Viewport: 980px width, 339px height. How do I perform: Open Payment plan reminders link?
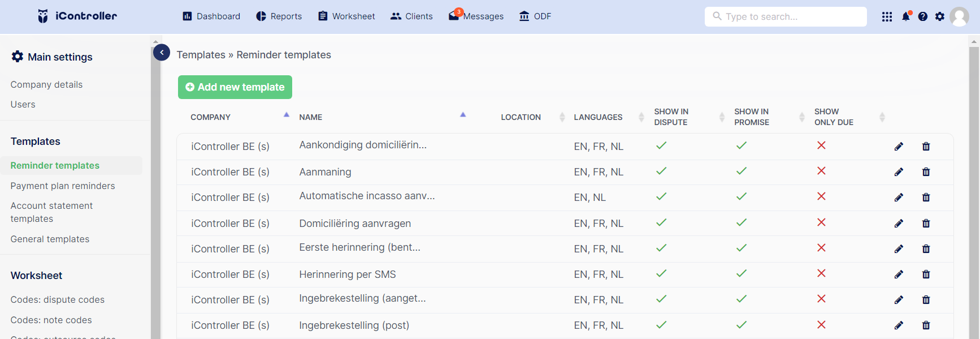click(63, 186)
